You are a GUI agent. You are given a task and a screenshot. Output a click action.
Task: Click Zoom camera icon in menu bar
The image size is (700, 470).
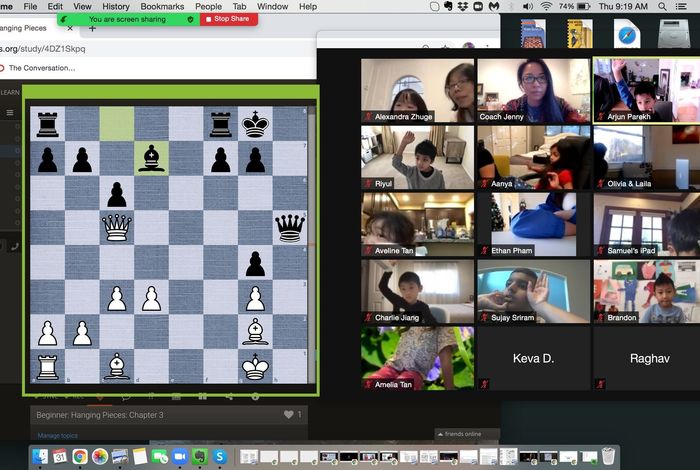tap(478, 6)
